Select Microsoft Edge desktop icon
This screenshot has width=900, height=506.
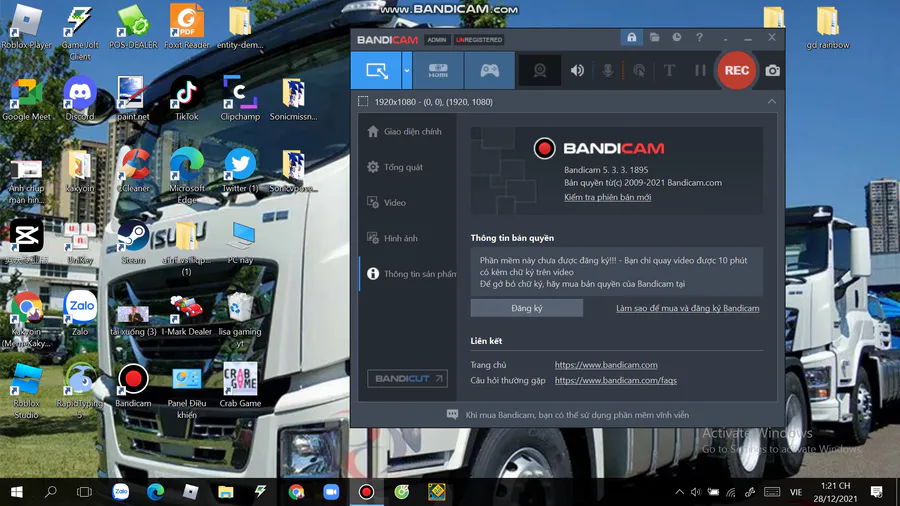click(187, 176)
